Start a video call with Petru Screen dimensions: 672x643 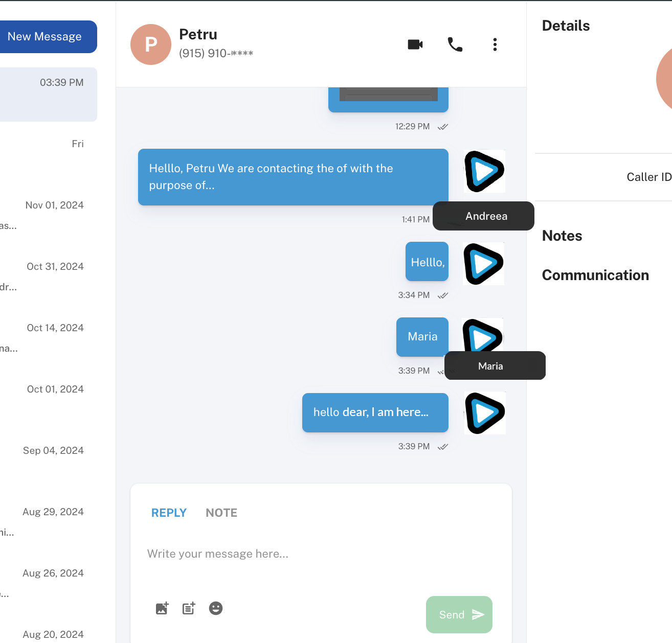pyautogui.click(x=415, y=44)
